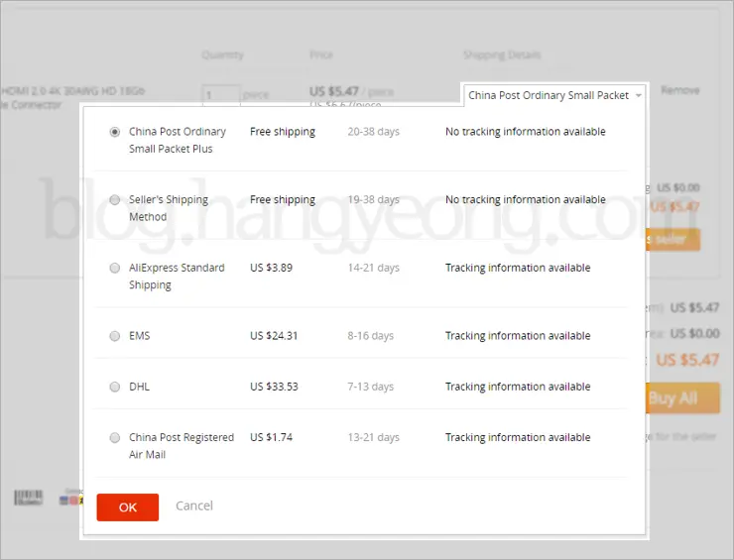Click the quantity input field
Screen dimensions: 734x560
click(221, 95)
